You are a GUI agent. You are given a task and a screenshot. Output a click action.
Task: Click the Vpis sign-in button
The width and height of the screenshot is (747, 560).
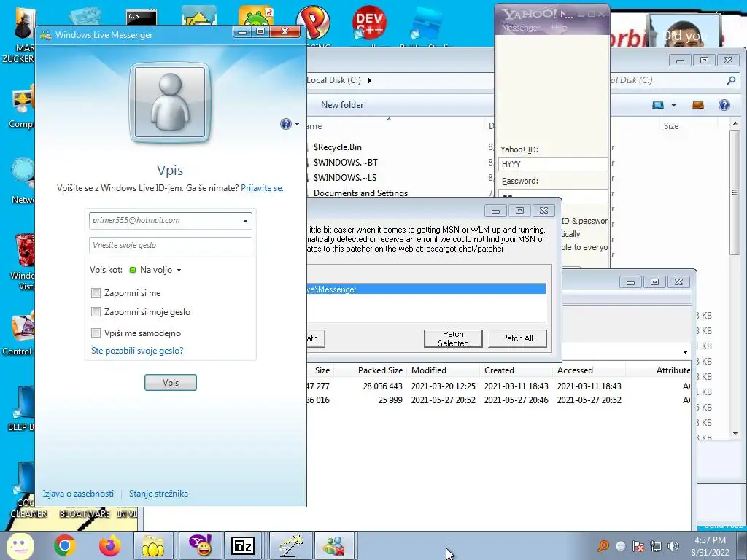click(x=171, y=382)
